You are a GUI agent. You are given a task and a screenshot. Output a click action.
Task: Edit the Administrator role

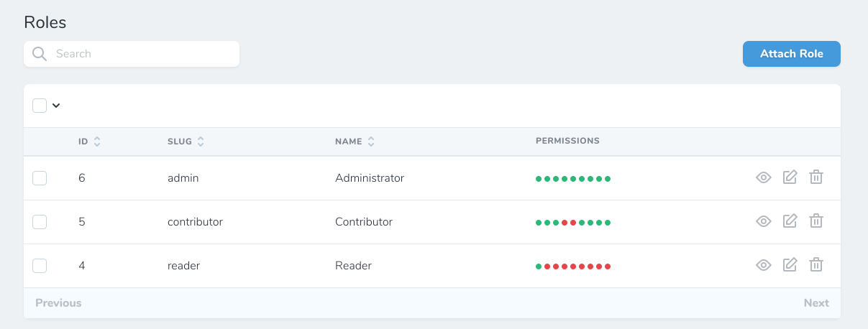(790, 177)
